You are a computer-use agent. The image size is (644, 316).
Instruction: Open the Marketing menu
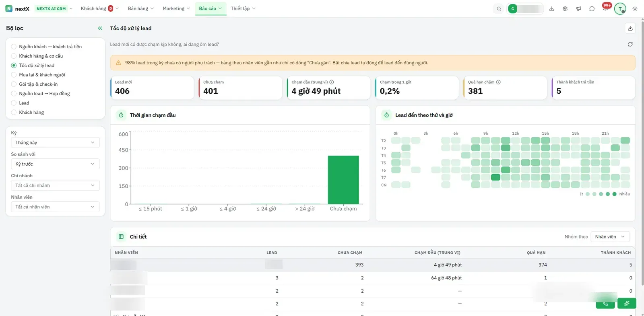[176, 8]
